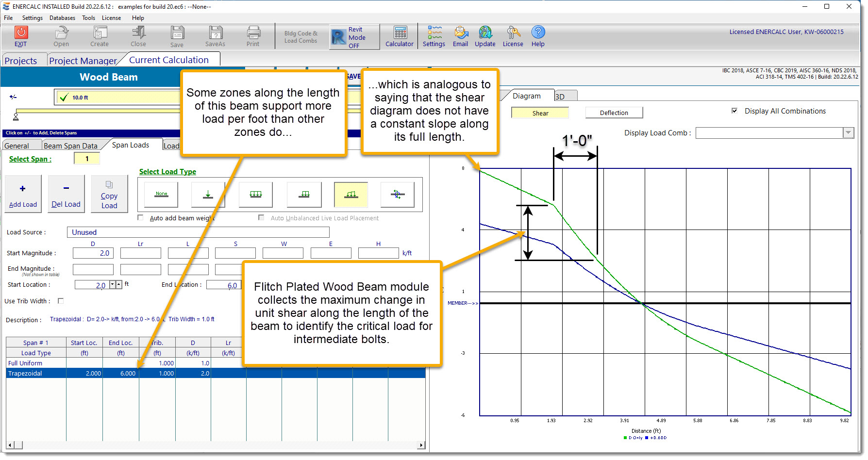Viewport: 868px width, 460px height.
Task: Open Help from the toolbar icon
Action: pyautogui.click(x=538, y=36)
